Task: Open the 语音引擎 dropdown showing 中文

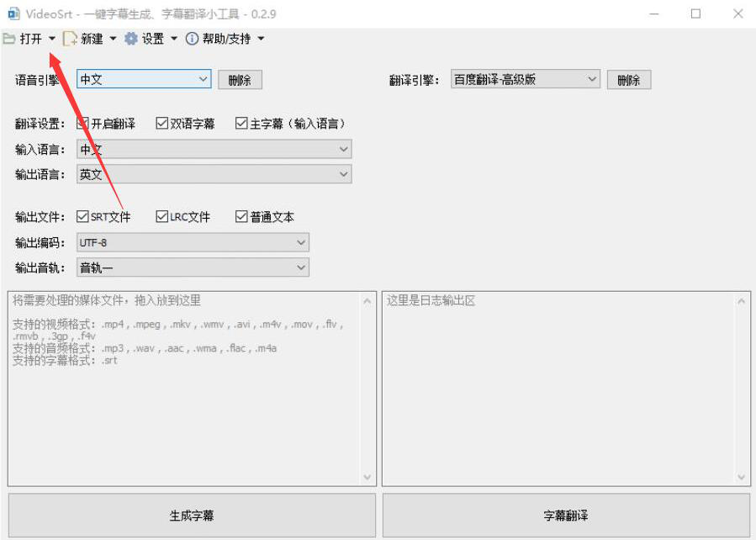Action: 144,79
